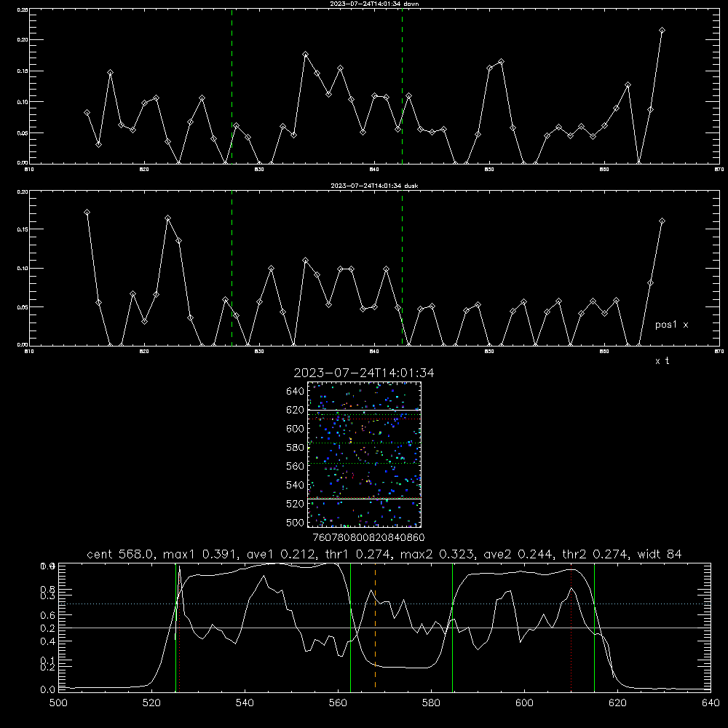Screen dimensions: 728x728
Task: Click the green vertical line near 563 in profile plot
Action: [351, 628]
